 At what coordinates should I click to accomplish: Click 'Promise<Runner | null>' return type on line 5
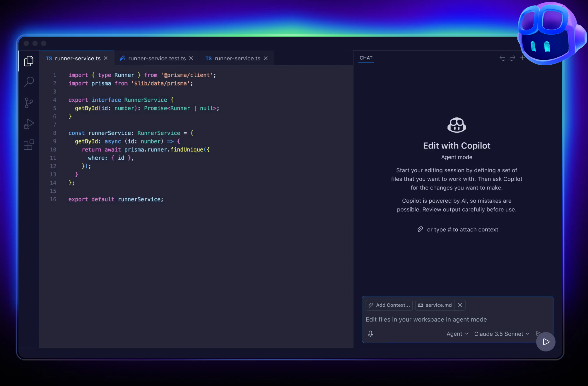(x=180, y=108)
